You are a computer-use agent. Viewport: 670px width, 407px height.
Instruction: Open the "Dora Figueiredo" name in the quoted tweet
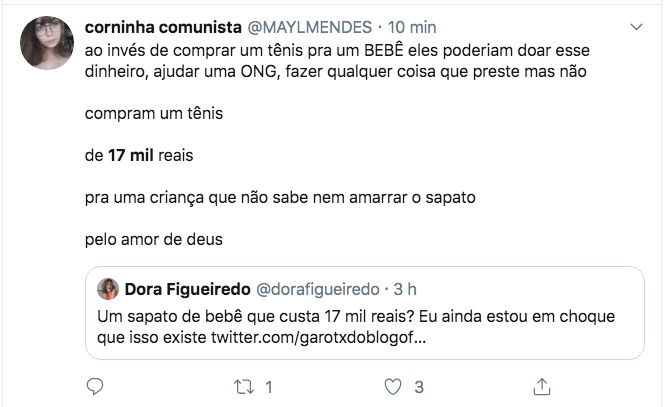pos(187,290)
